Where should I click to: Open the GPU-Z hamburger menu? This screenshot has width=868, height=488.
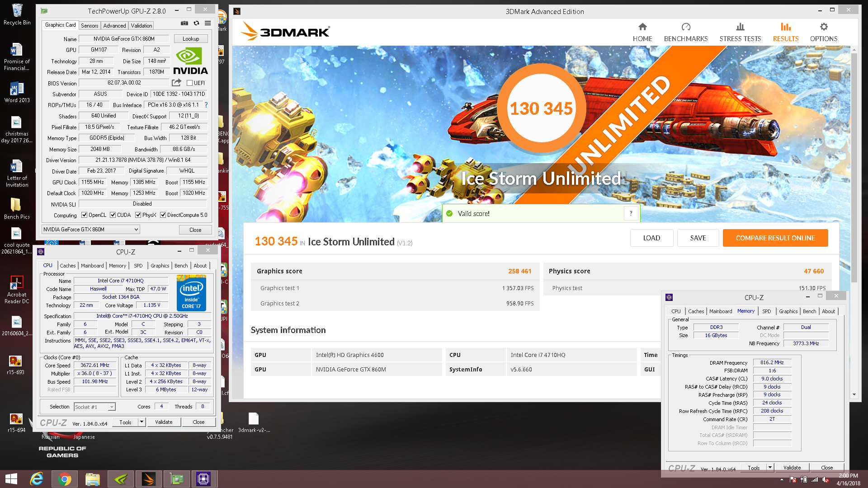(208, 23)
